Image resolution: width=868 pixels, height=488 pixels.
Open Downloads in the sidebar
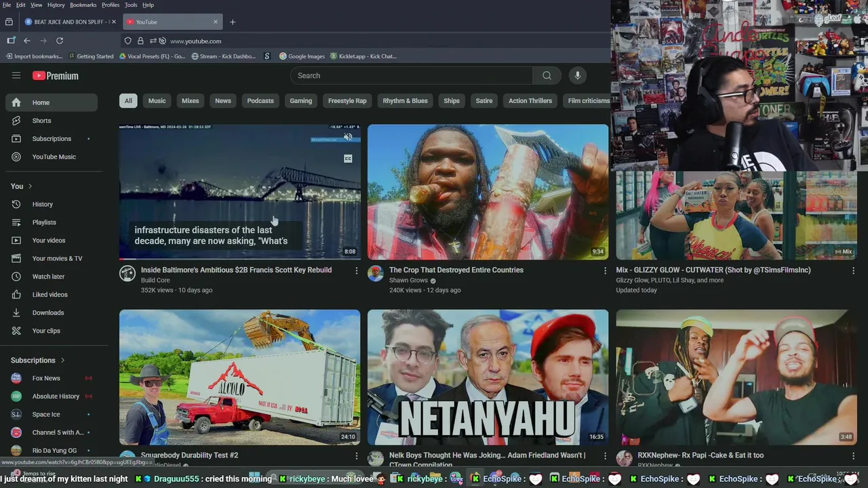pos(52,312)
